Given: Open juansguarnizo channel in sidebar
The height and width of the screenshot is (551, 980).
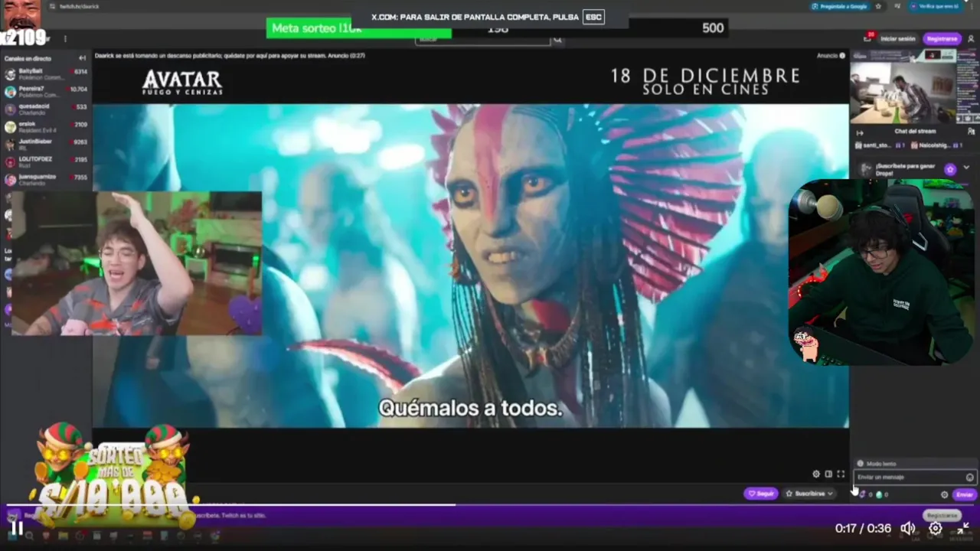Looking at the screenshot, I should (x=46, y=180).
